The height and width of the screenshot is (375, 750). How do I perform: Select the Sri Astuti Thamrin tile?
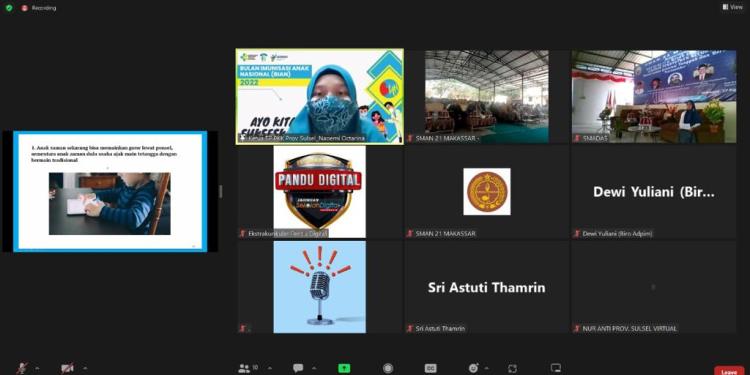[x=487, y=287]
